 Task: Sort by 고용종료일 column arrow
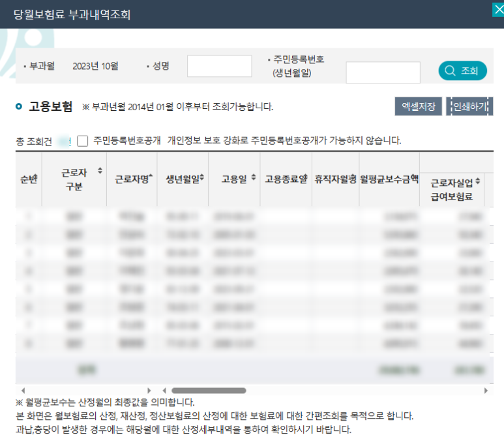[305, 177]
